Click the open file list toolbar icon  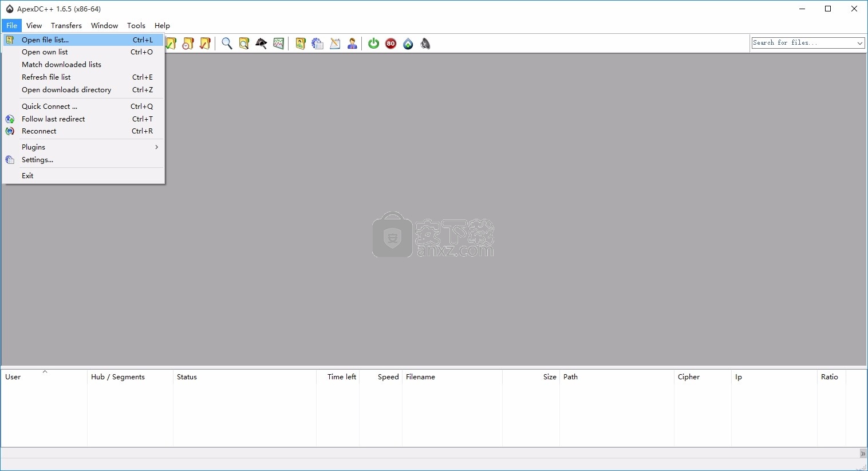(301, 44)
